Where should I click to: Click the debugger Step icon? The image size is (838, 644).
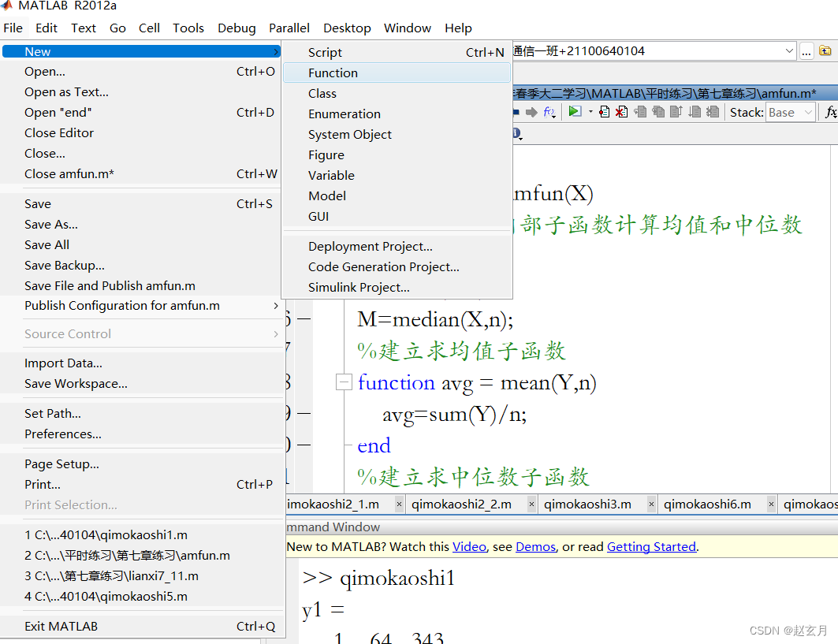(x=639, y=112)
